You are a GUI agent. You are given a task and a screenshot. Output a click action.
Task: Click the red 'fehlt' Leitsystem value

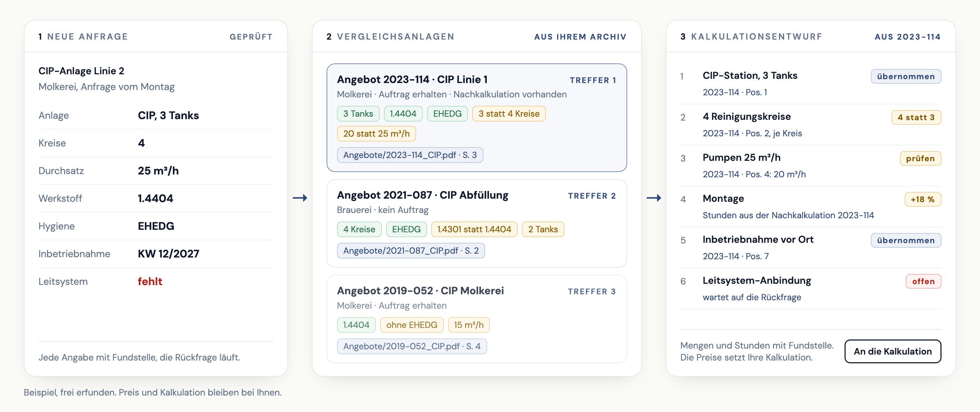tap(150, 281)
